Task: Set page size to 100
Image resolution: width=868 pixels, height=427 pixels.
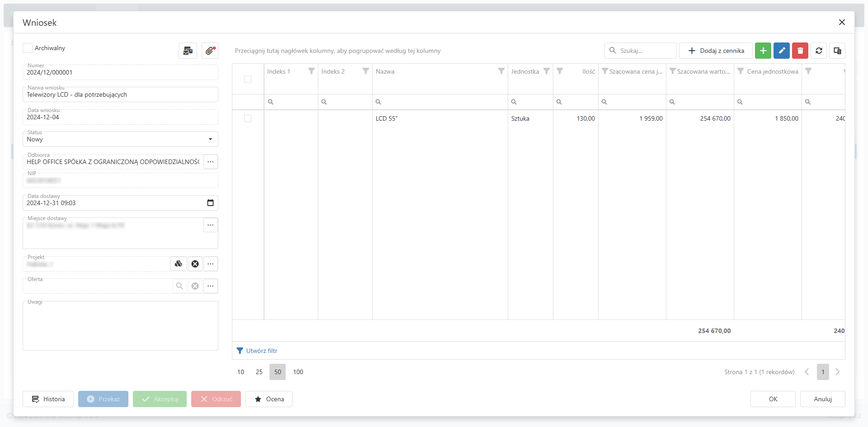Action: [298, 372]
